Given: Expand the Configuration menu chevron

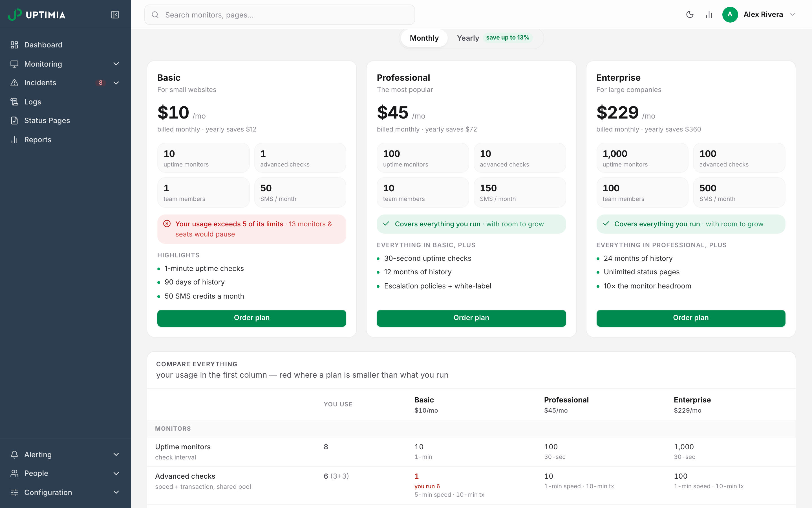Looking at the screenshot, I should 116,492.
